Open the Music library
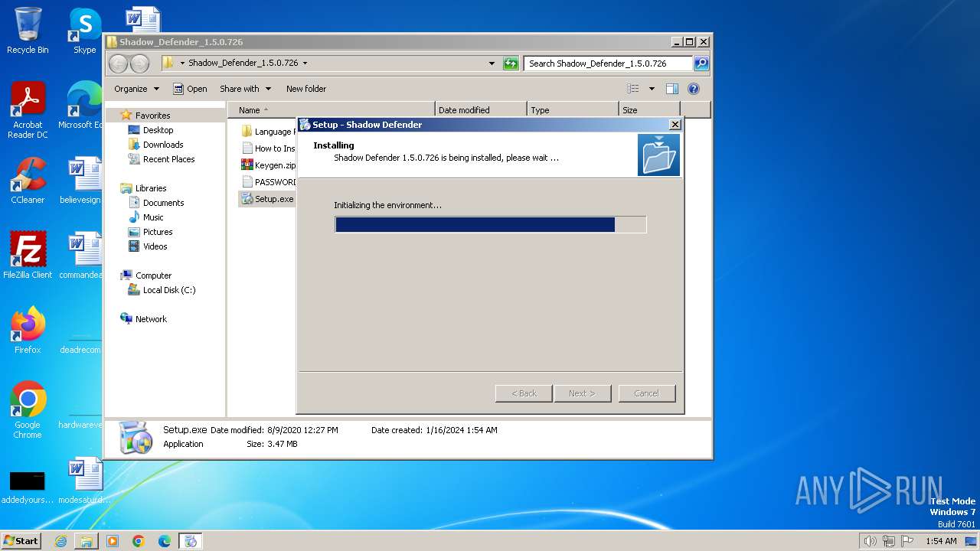Image resolution: width=980 pixels, height=551 pixels. pos(153,217)
